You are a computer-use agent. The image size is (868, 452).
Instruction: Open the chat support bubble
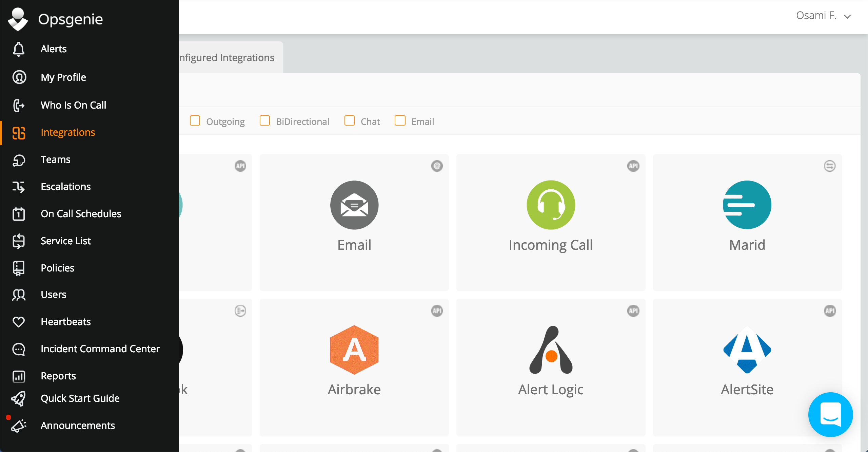point(830,414)
